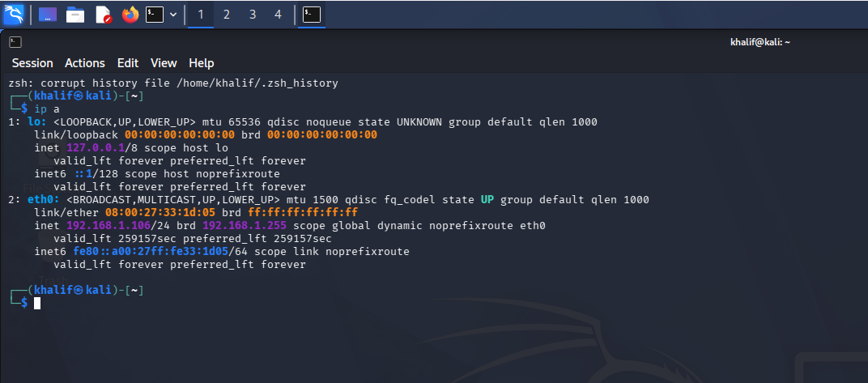Launch the text editor panel icon
868x383 pixels.
click(x=104, y=15)
